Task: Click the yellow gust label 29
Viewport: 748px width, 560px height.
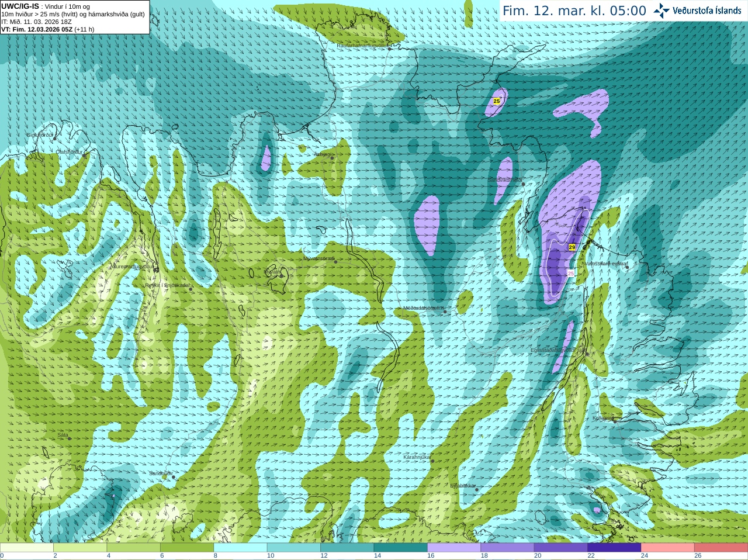Action: (572, 247)
